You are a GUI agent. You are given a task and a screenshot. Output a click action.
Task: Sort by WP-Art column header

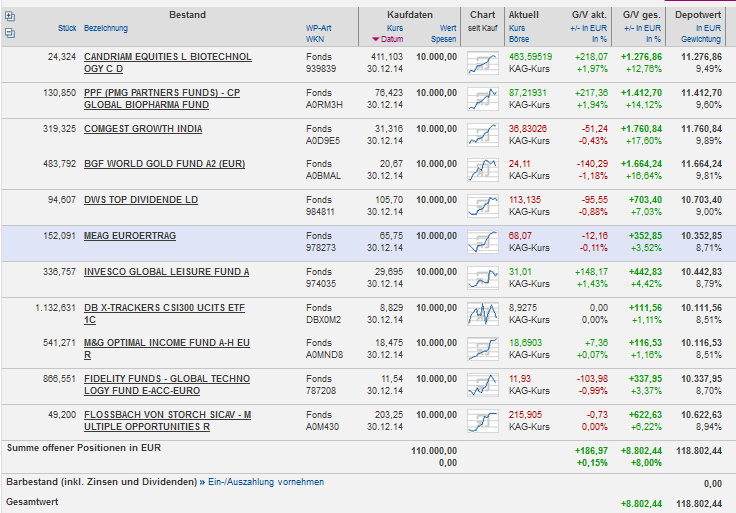point(319,28)
